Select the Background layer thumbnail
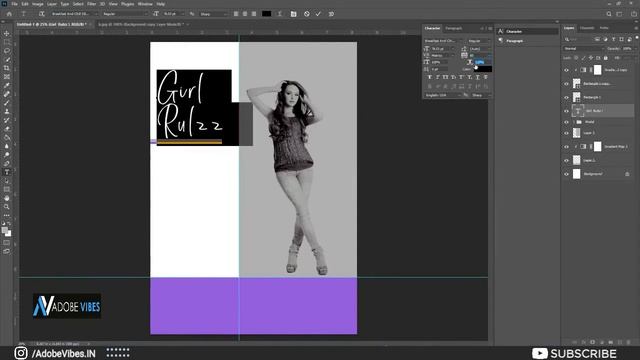The image size is (640, 360). (576, 174)
